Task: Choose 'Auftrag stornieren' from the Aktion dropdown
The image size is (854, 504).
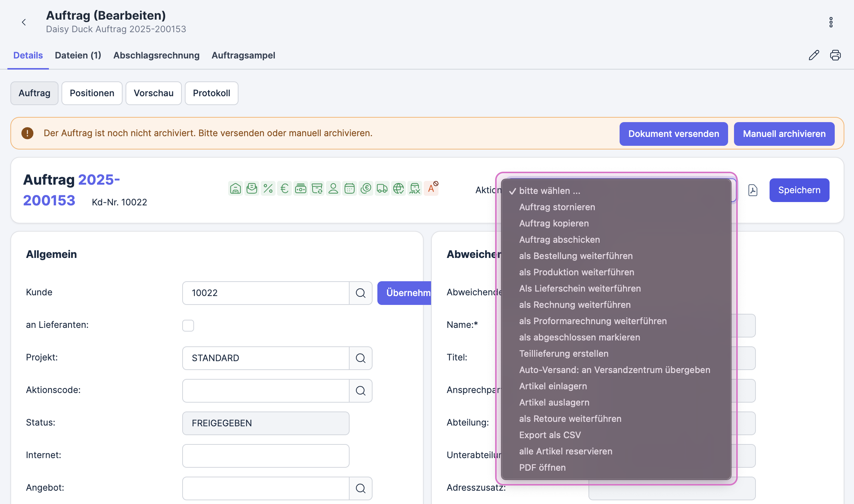Action: point(557,207)
